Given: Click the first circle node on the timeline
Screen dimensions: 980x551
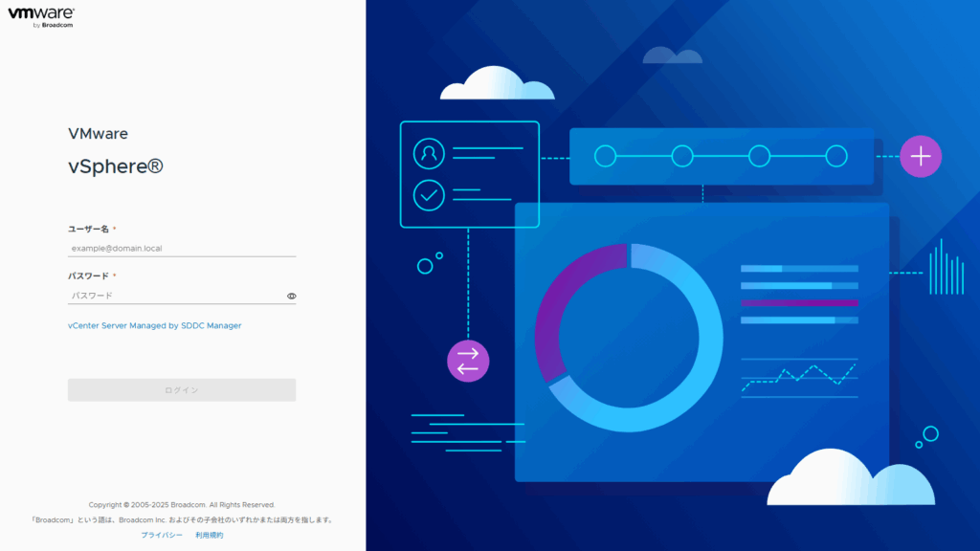Looking at the screenshot, I should [x=605, y=156].
